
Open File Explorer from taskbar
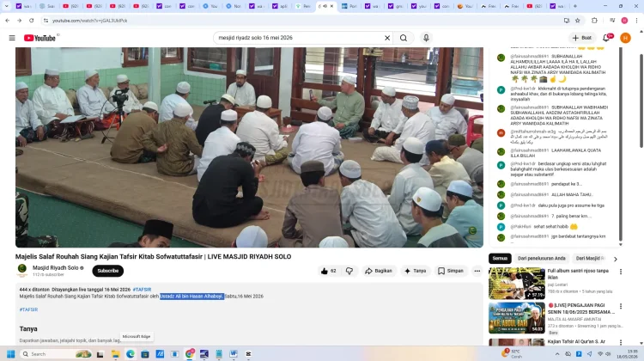click(x=115, y=354)
